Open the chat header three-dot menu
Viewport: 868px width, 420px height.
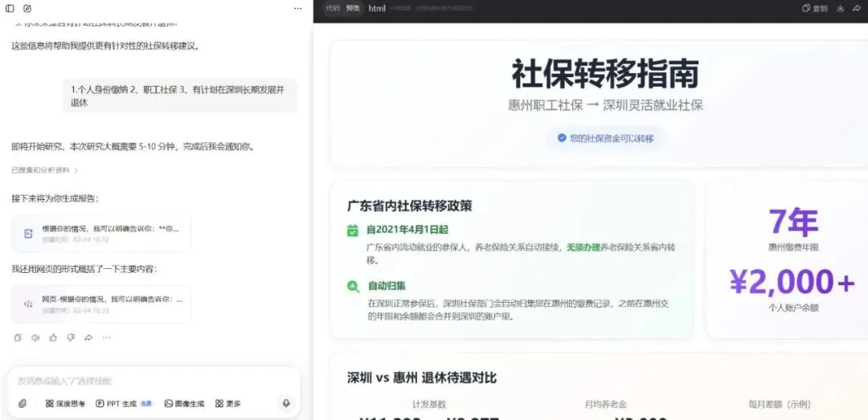298,8
